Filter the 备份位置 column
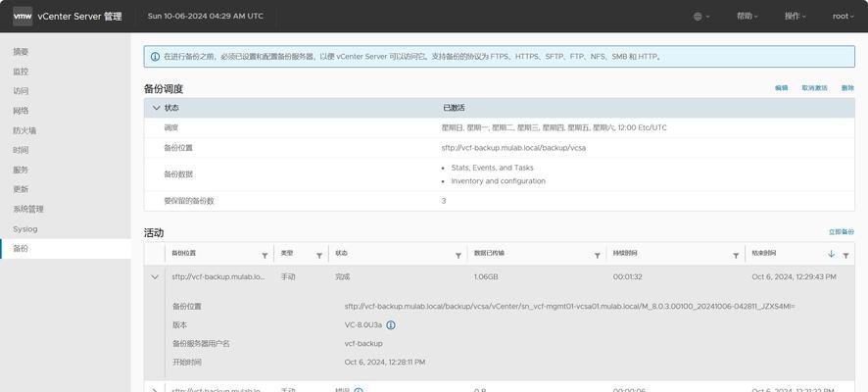Screen dimensions: 868x392 [265, 255]
